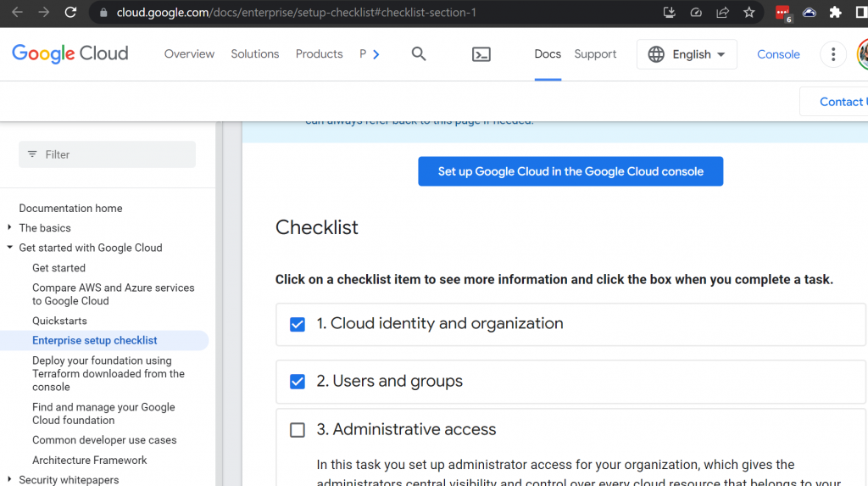Open Compare AWS and Azure services link
Viewport: 868px width, 486px height.
(114, 294)
